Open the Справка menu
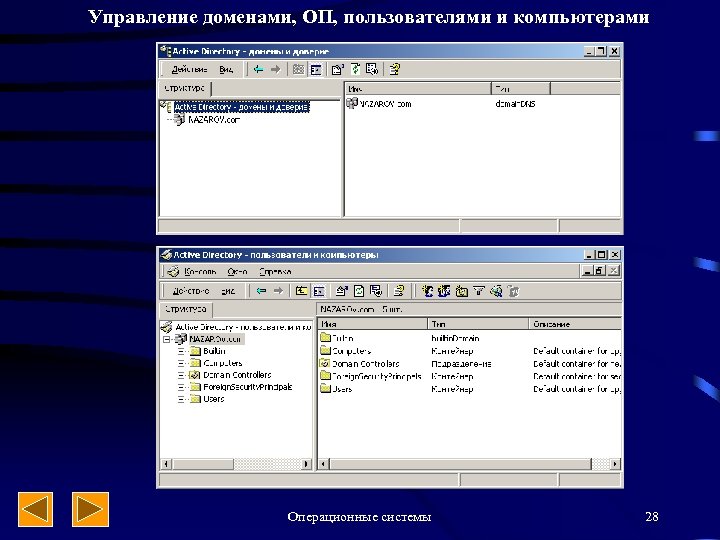 (x=275, y=271)
